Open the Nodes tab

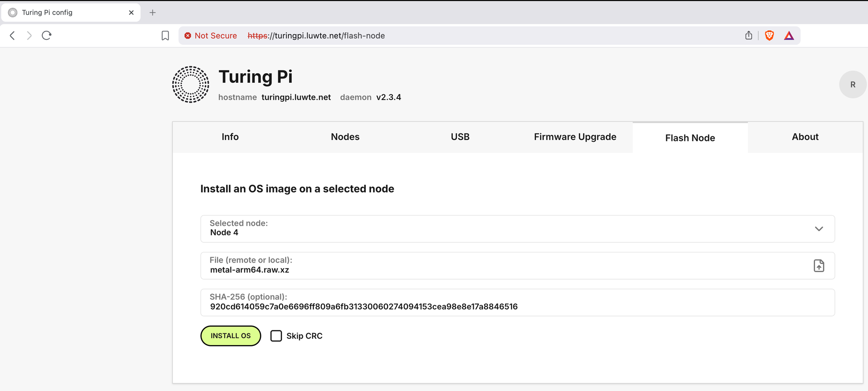[x=345, y=137]
